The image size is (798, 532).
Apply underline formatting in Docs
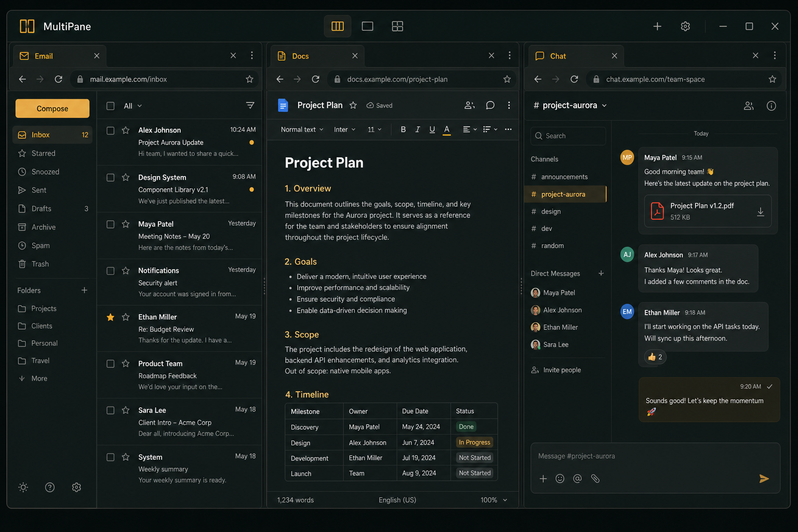432,129
